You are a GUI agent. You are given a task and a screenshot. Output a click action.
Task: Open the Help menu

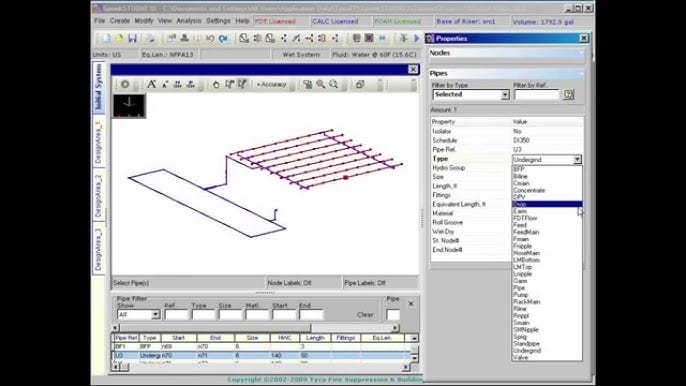click(x=242, y=21)
